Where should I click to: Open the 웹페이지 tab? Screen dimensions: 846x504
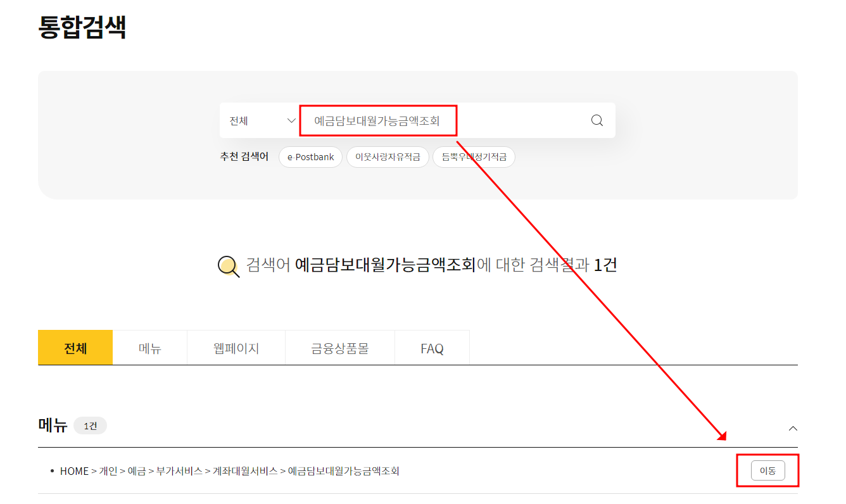236,347
